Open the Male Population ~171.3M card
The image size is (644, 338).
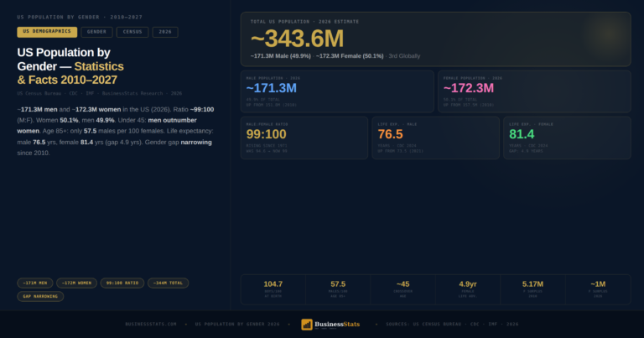336,91
